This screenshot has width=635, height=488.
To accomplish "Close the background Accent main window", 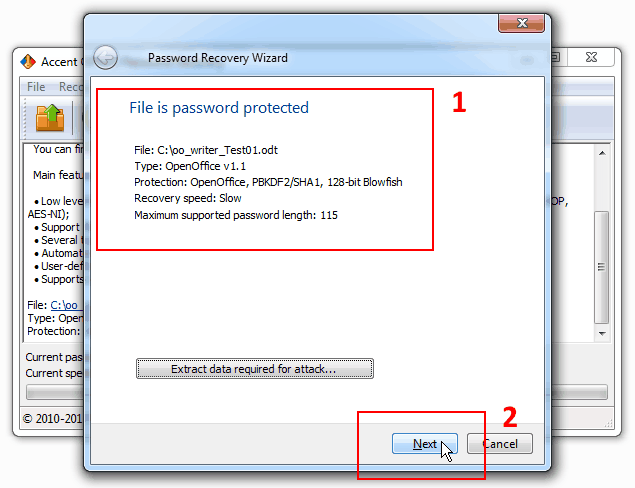I will coord(591,57).
